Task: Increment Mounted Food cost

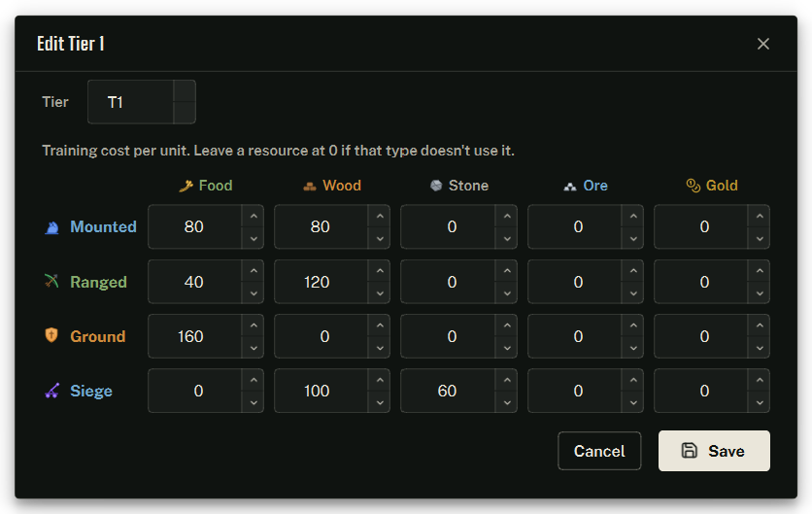Action: pos(254,216)
